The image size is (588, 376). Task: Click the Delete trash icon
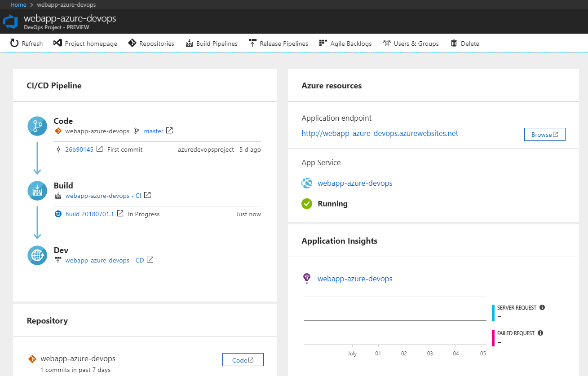[x=454, y=43]
